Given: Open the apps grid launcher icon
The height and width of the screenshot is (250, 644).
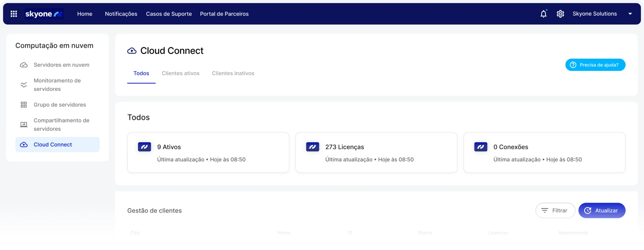Looking at the screenshot, I should [14, 14].
